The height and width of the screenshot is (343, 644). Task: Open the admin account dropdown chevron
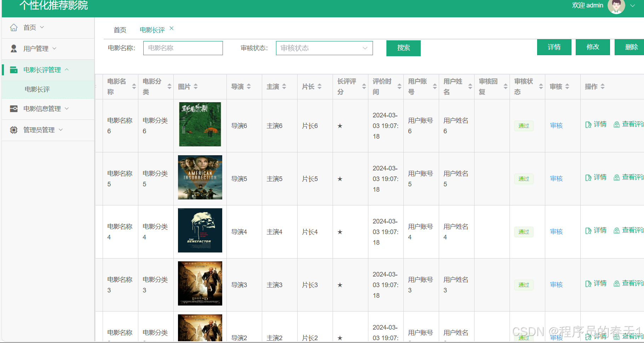633,6
